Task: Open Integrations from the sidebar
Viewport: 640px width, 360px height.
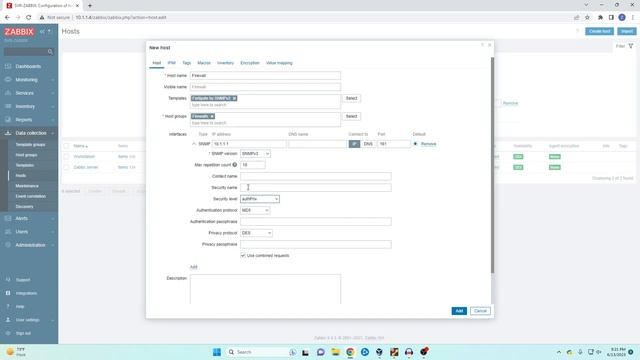Action: [26, 293]
